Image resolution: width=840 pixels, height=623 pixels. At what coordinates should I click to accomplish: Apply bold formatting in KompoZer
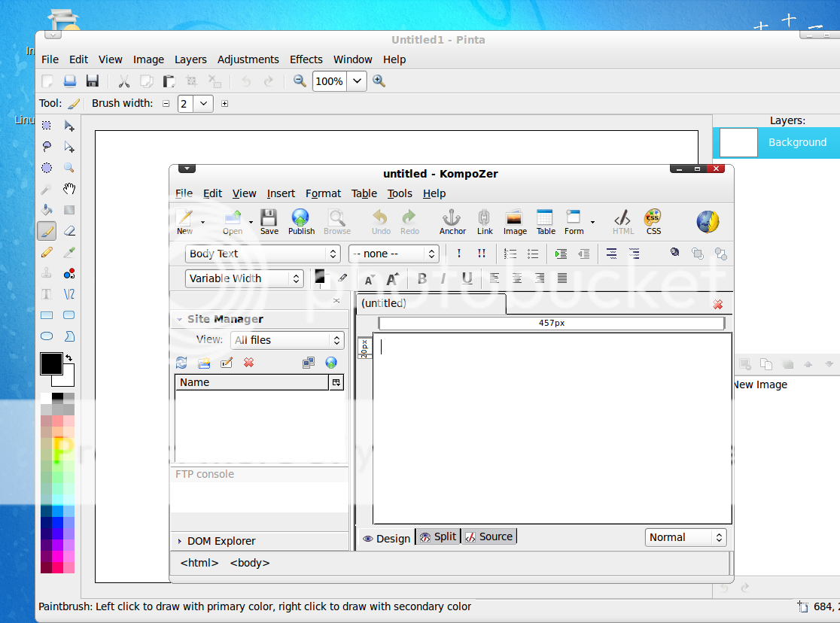pos(422,278)
